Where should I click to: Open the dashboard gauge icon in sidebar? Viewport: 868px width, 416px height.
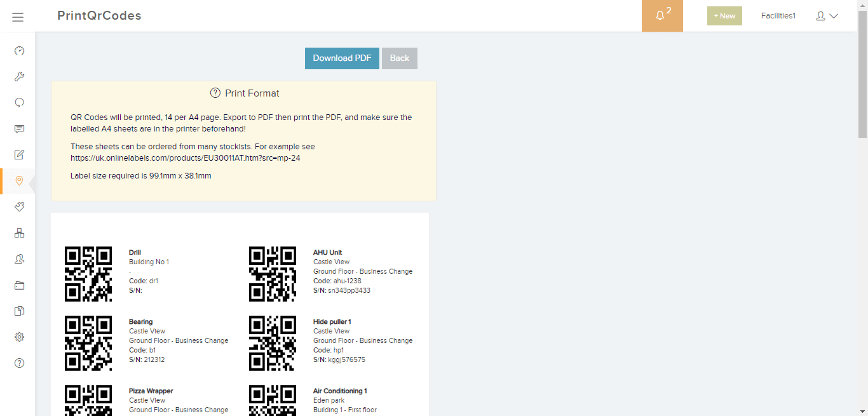click(19, 51)
